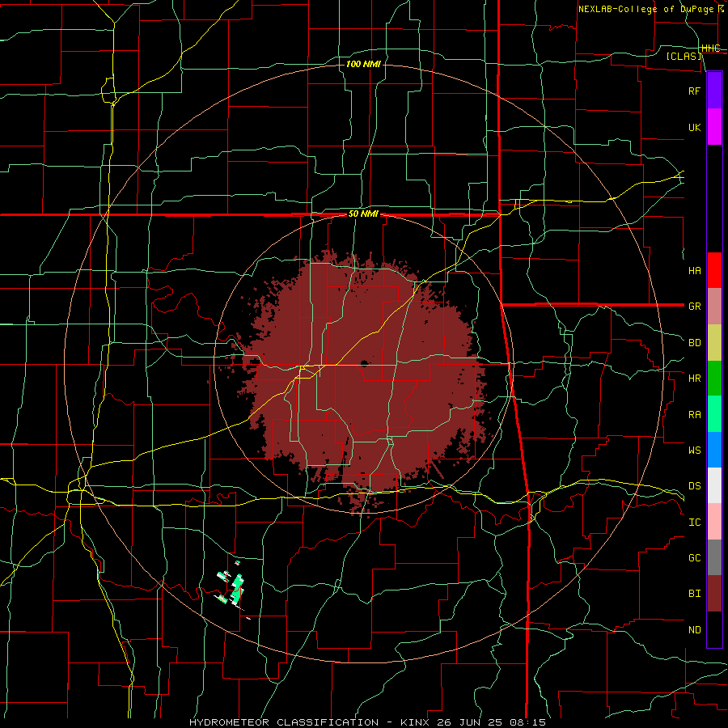The image size is (728, 728).
Task: Click the '50 NMI' range ring label
Action: [x=363, y=214]
